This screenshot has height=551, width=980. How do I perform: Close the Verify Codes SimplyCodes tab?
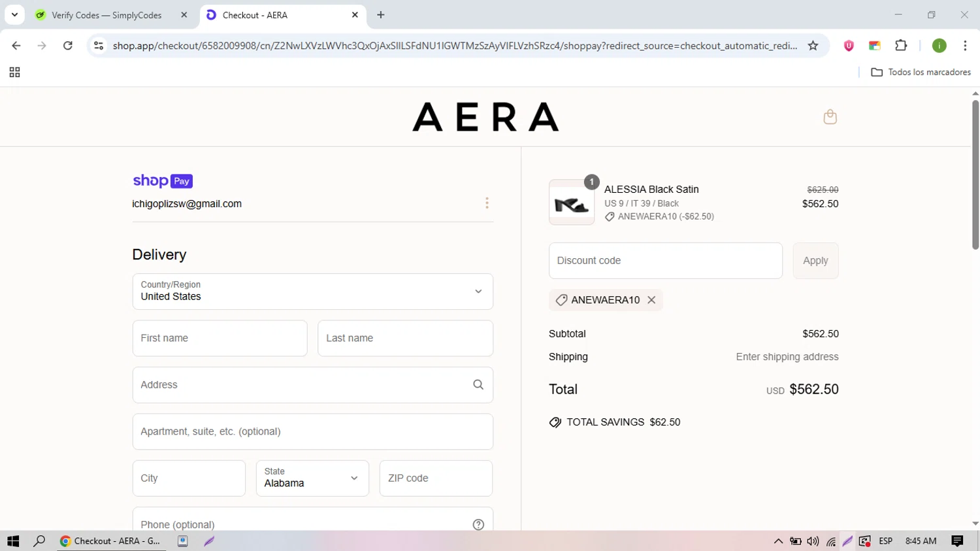click(x=184, y=15)
